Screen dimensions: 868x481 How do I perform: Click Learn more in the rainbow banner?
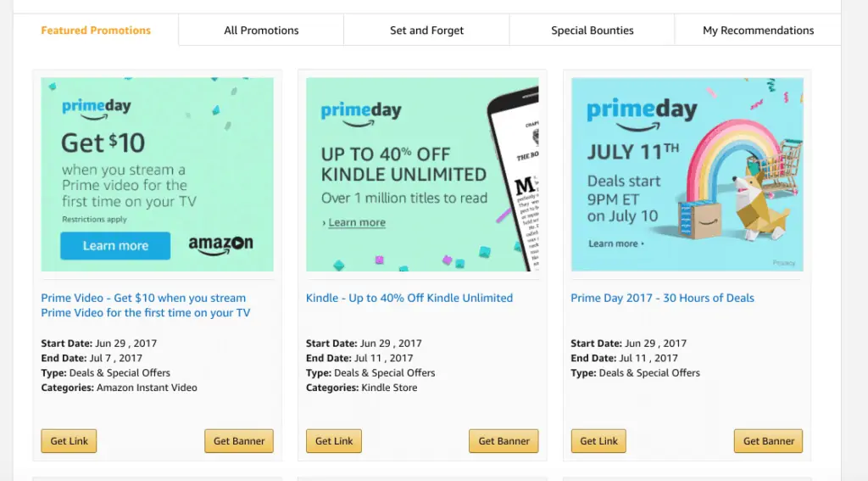pyautogui.click(x=615, y=243)
